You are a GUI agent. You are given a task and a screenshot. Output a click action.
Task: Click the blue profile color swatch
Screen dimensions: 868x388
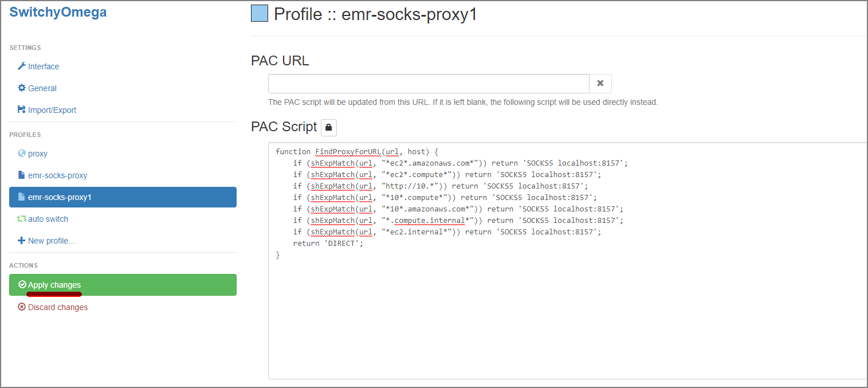[260, 13]
